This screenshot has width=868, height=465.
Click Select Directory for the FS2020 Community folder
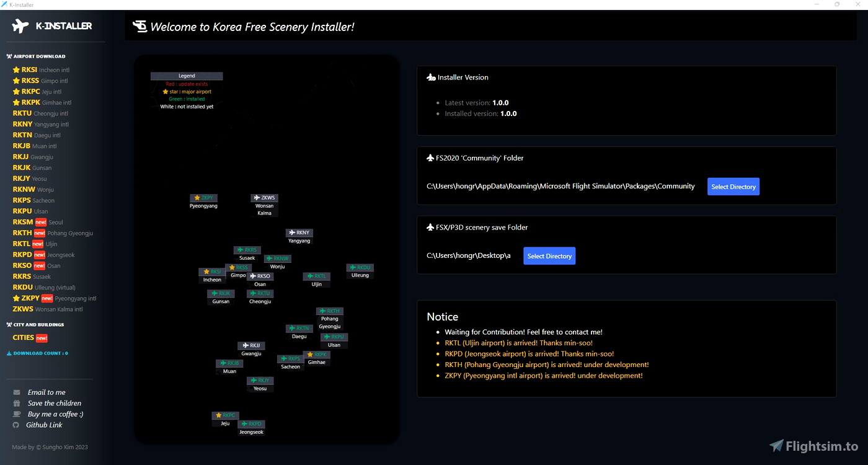point(733,187)
